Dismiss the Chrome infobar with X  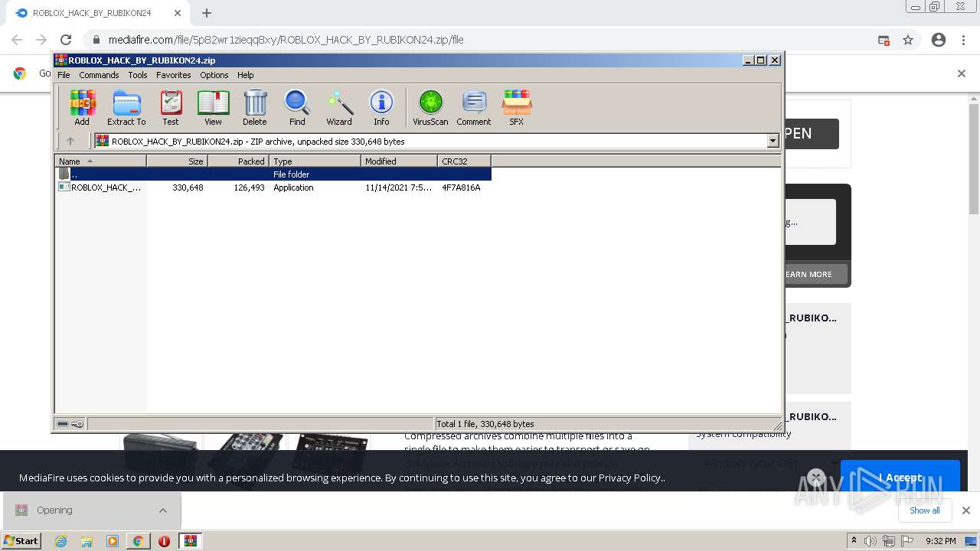962,73
